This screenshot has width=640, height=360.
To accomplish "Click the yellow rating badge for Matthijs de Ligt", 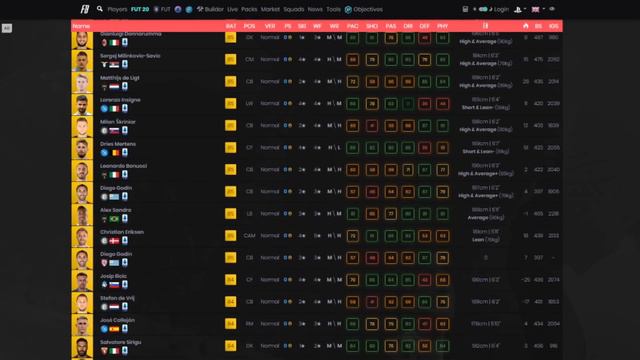I will (231, 81).
